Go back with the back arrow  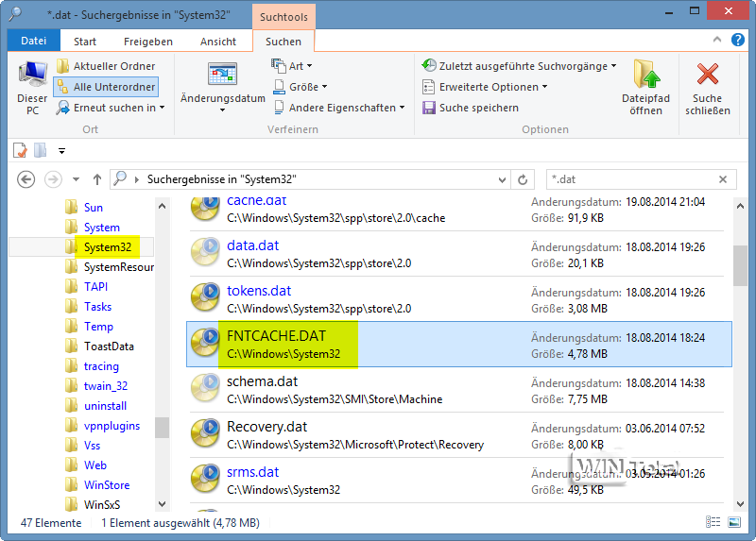[26, 179]
